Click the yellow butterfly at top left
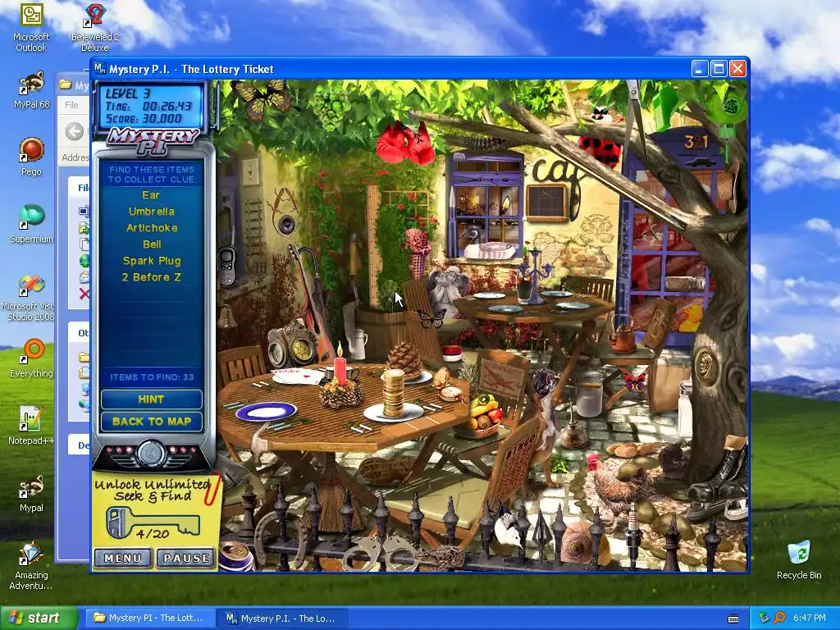This screenshot has height=630, width=840. [x=260, y=98]
